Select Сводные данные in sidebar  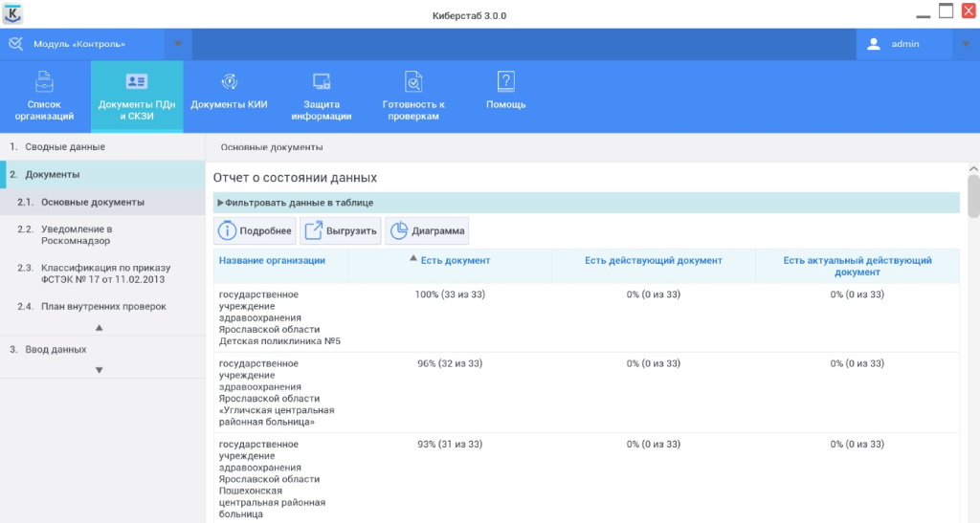click(64, 147)
